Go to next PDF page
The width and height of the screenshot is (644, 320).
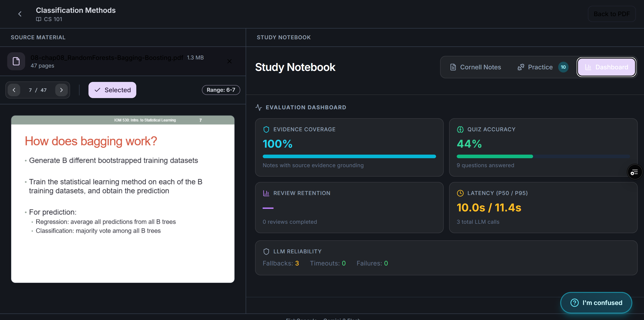[61, 90]
